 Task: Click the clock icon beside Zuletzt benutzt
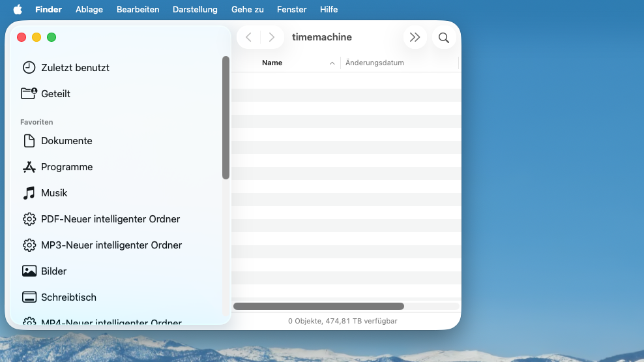pos(29,68)
